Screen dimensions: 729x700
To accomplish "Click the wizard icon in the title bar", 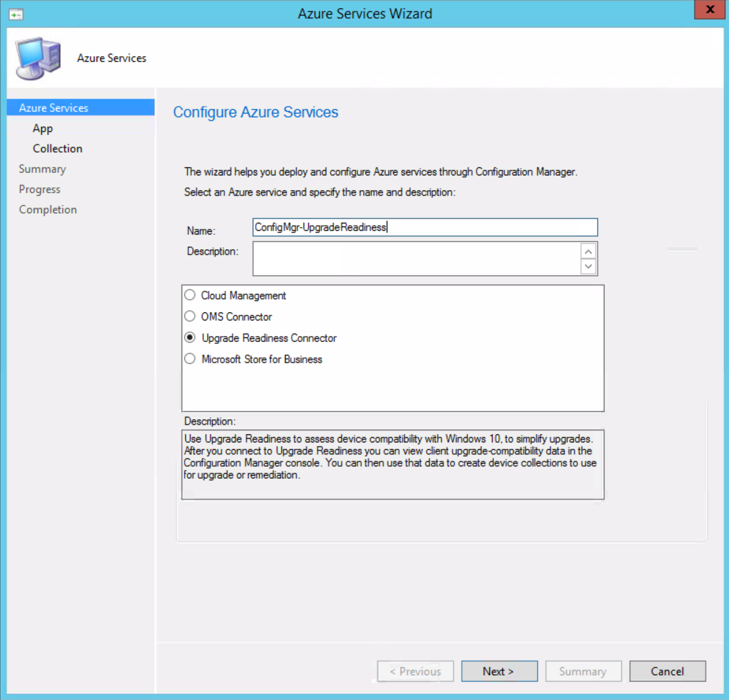I will coord(16,14).
